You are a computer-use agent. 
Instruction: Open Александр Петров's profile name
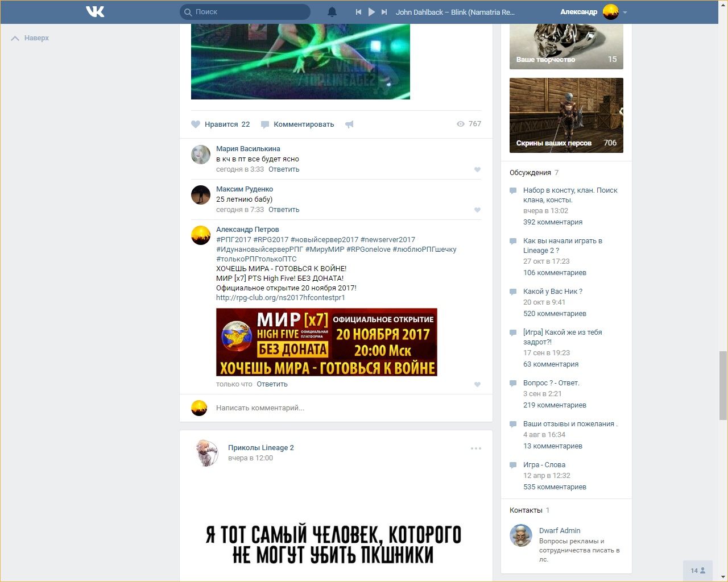(247, 230)
